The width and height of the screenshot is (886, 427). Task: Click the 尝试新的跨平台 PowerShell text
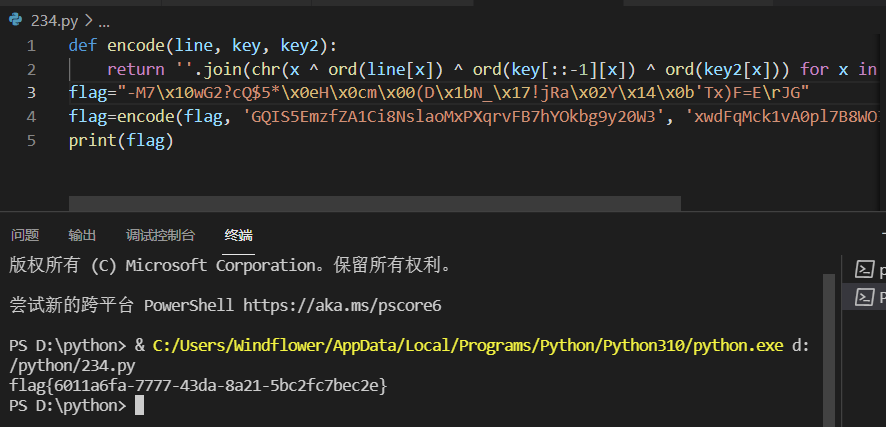[121, 306]
